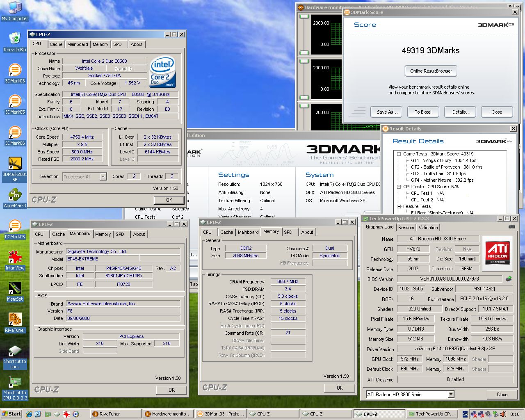Open the Processor #1 selection dropdown
Viewport: 525px width, 420px height.
point(103,177)
